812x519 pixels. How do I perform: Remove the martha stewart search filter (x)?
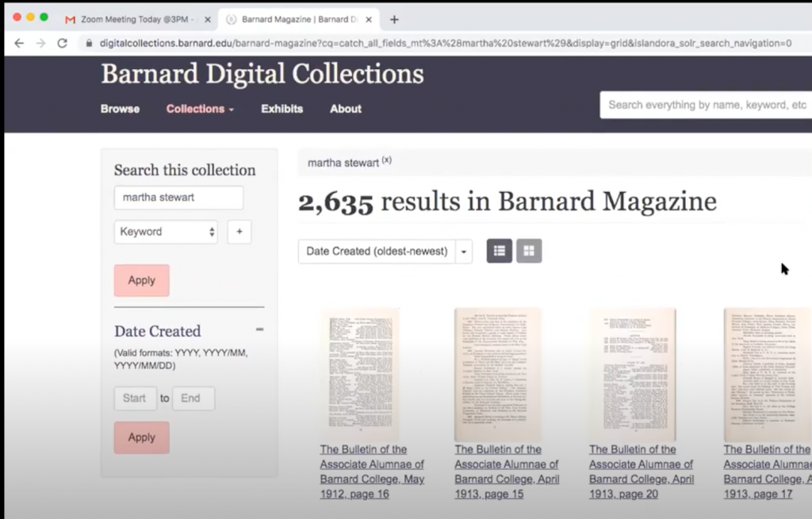click(387, 160)
